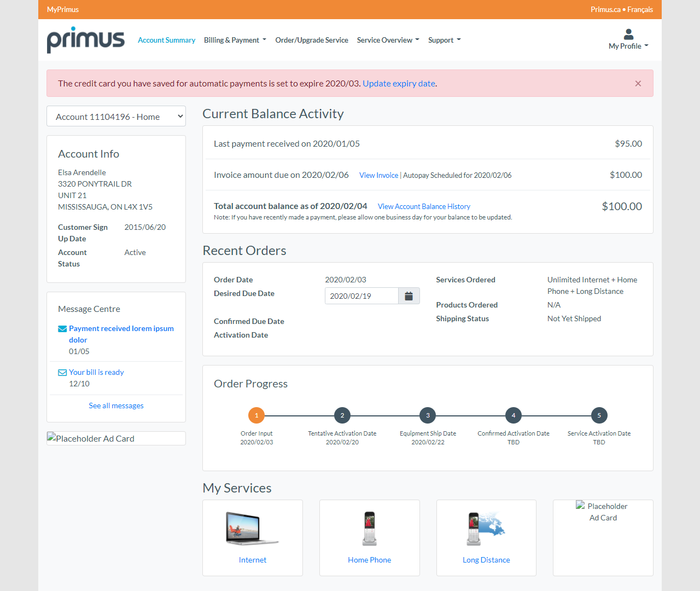This screenshot has width=700, height=591.
Task: Select step 2 Tentative Activation Date circle
Action: 342,415
